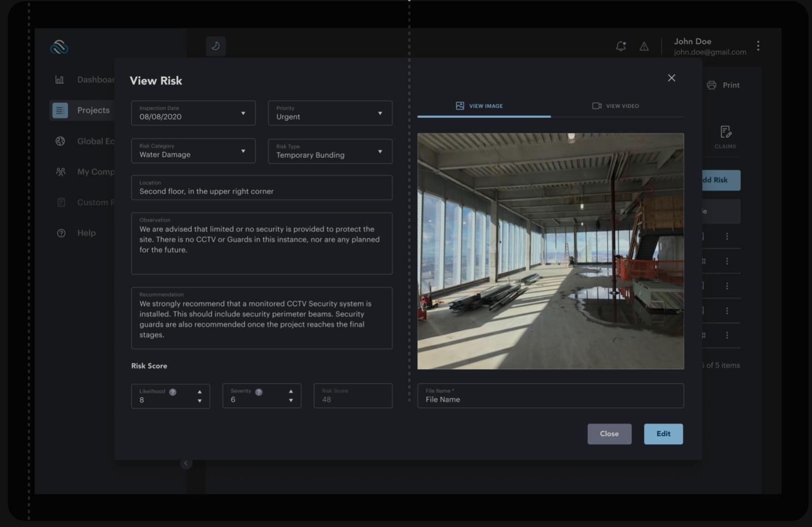Screen dimensions: 812x527
Task: Click the app logo icon
Action: pos(59,47)
